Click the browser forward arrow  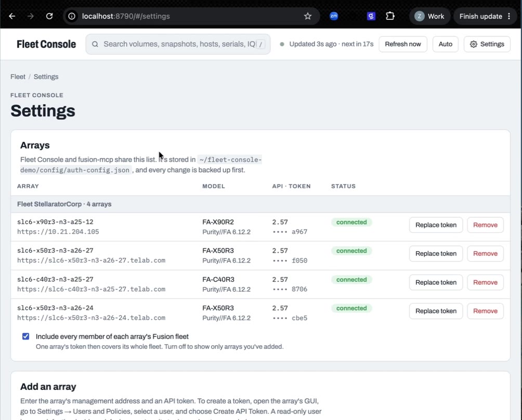pyautogui.click(x=30, y=16)
